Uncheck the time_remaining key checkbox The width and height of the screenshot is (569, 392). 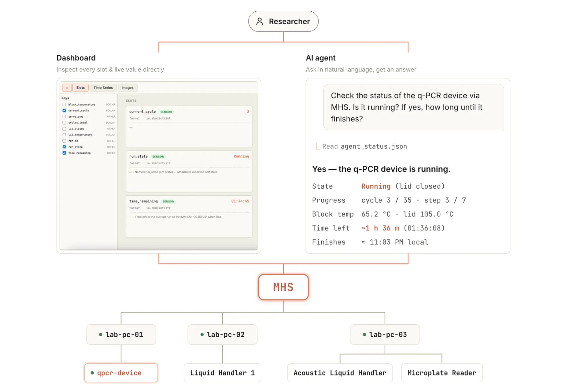pos(64,153)
